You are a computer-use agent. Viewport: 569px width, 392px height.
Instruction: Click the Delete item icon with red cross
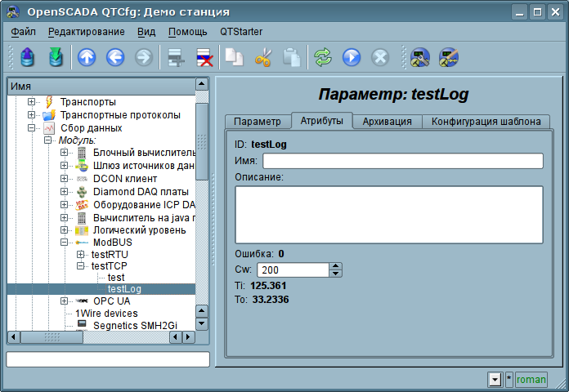point(203,57)
